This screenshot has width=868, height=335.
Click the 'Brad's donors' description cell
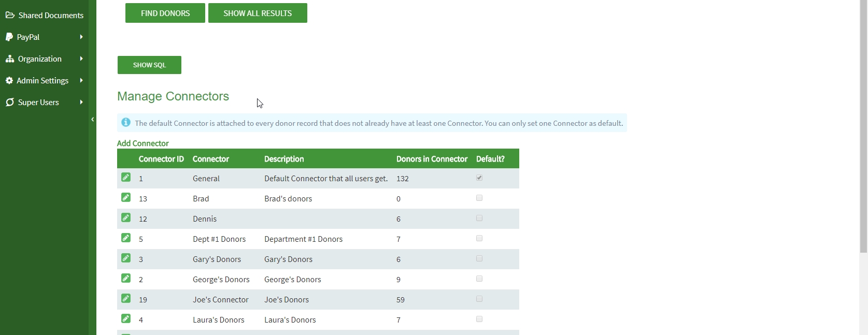288,199
